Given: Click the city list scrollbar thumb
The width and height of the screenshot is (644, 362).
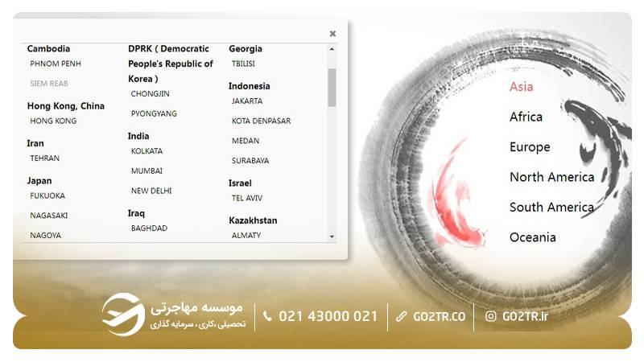Looking at the screenshot, I should (332, 88).
